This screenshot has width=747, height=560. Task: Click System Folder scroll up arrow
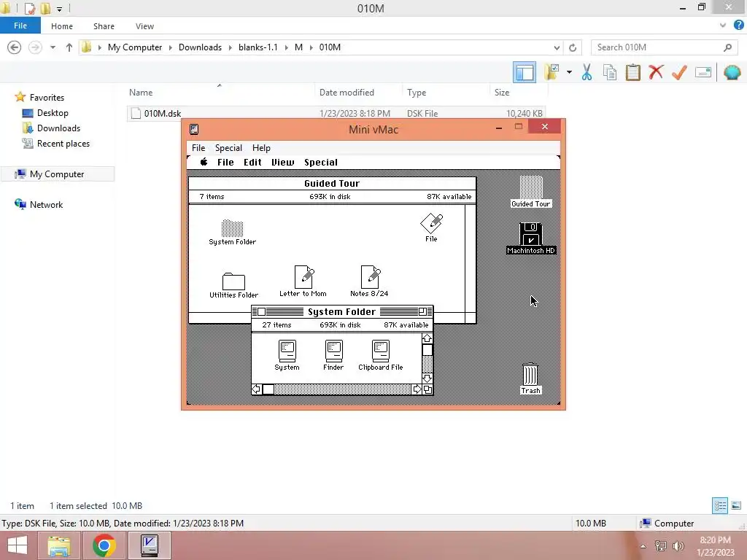(427, 338)
